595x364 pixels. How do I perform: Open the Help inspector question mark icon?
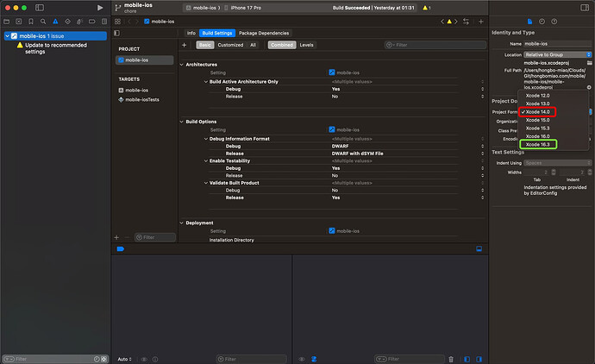tap(554, 21)
